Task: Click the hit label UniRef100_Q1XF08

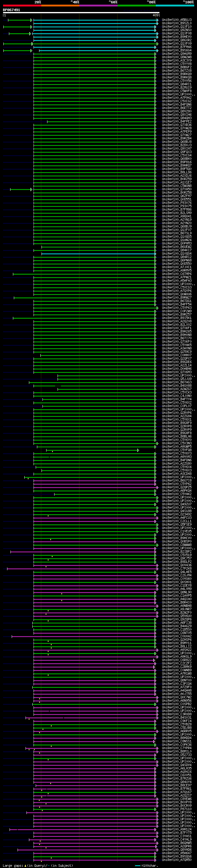Action: coord(177,33)
